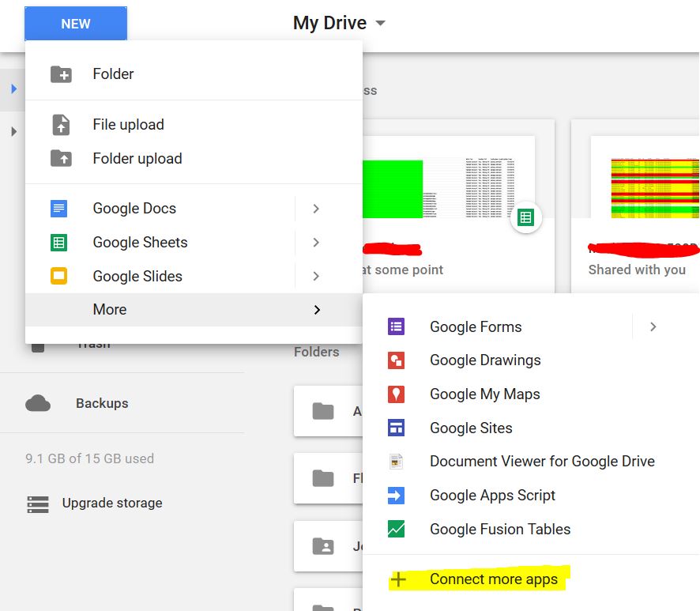Expand the gray sidebar tree arrow

click(14, 131)
